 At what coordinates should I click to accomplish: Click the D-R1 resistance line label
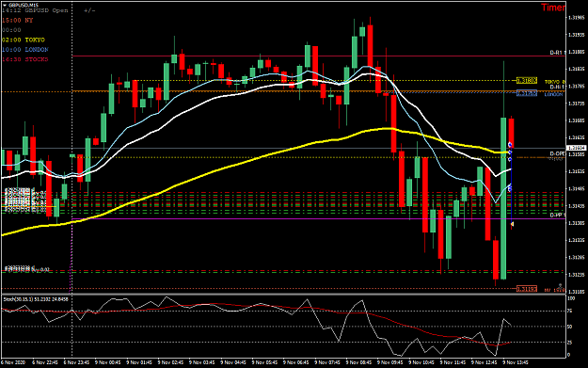pyautogui.click(x=557, y=53)
